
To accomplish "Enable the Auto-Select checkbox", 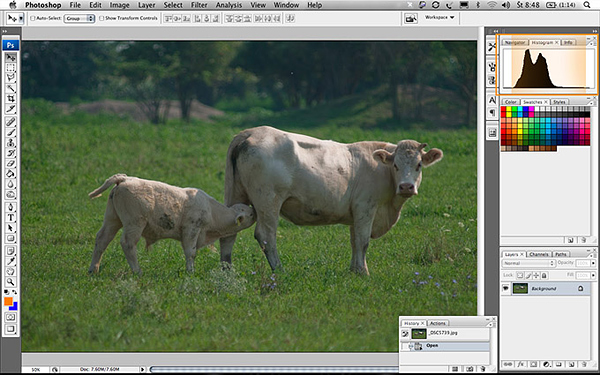I will (x=33, y=18).
